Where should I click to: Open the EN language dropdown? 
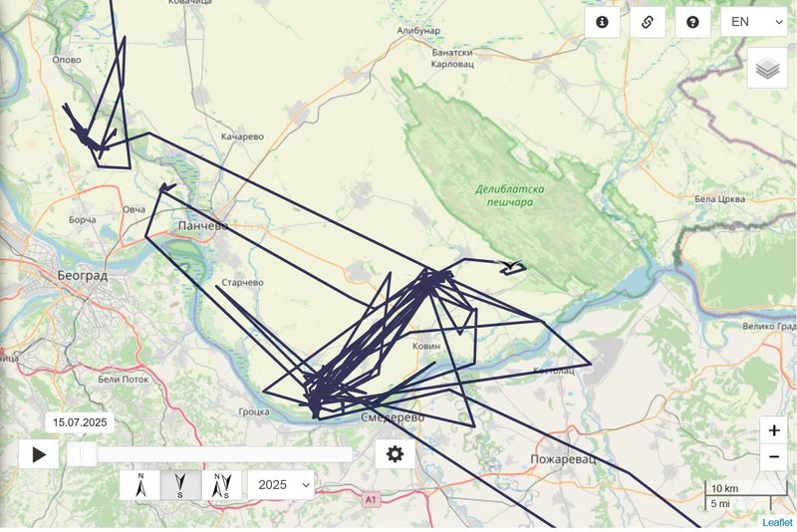pos(754,22)
